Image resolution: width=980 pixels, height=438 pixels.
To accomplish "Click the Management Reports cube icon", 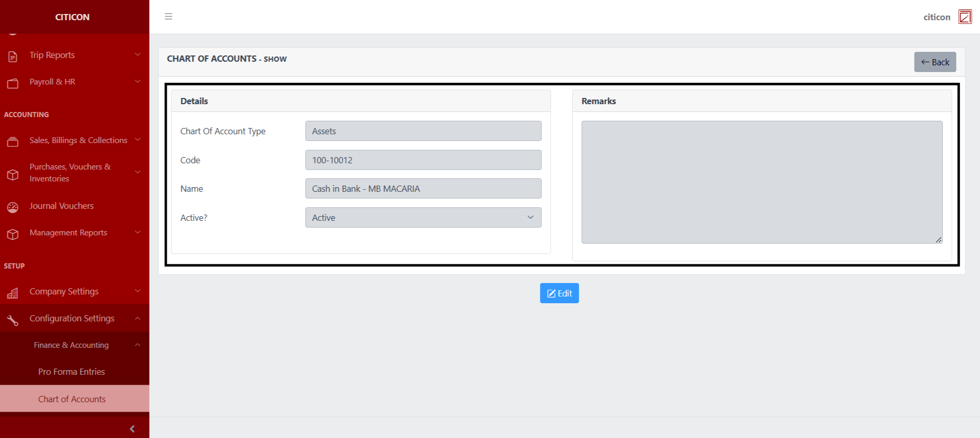I will [13, 234].
